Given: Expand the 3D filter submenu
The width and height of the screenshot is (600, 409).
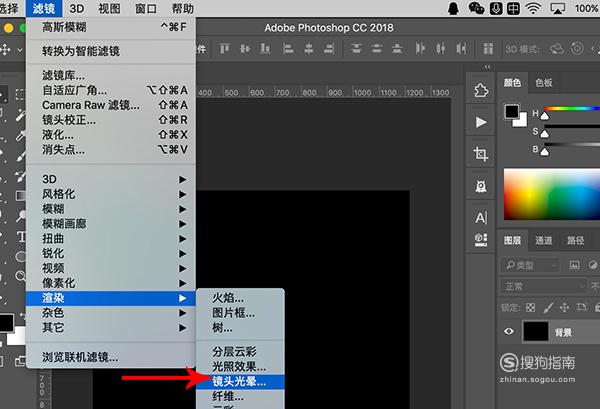Looking at the screenshot, I should click(111, 179).
